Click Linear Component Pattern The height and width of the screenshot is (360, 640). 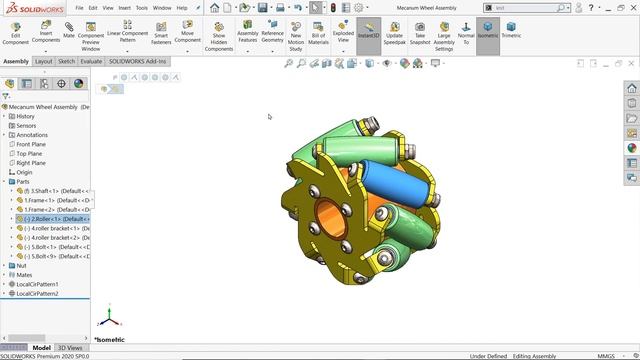[127, 31]
